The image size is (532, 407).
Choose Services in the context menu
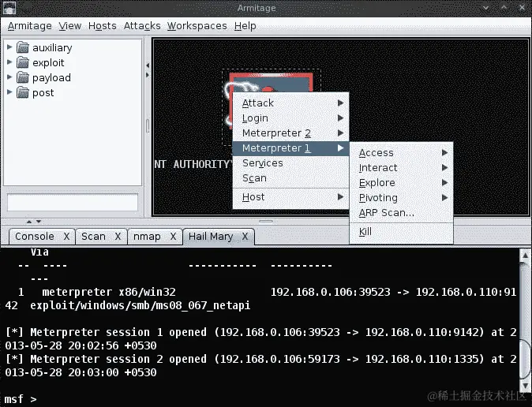290,163
